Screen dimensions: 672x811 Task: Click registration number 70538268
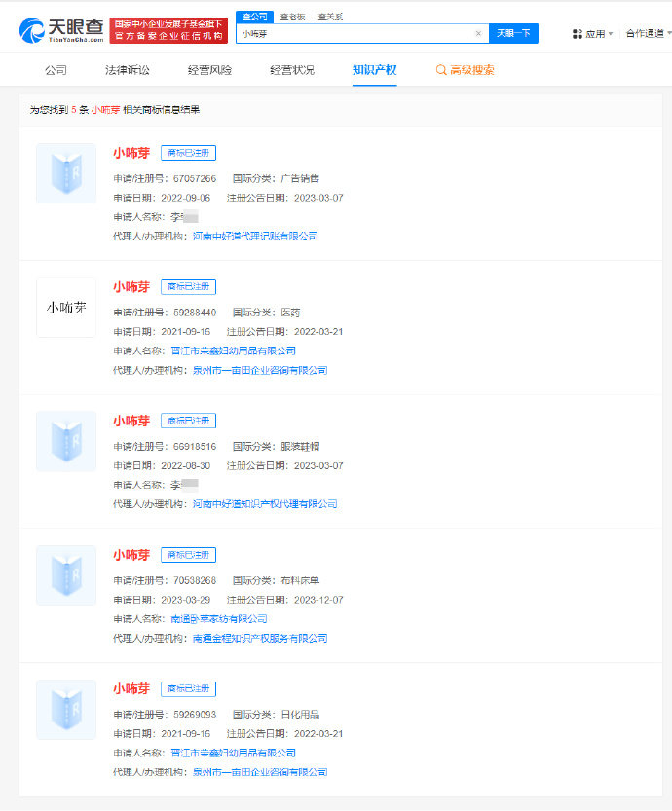[x=195, y=581]
